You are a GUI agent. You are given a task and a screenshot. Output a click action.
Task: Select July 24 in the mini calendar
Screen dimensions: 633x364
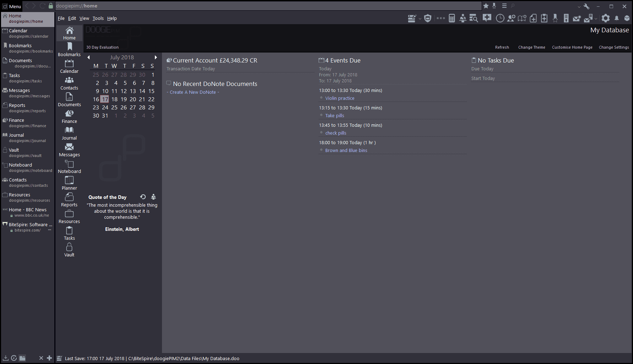click(105, 107)
